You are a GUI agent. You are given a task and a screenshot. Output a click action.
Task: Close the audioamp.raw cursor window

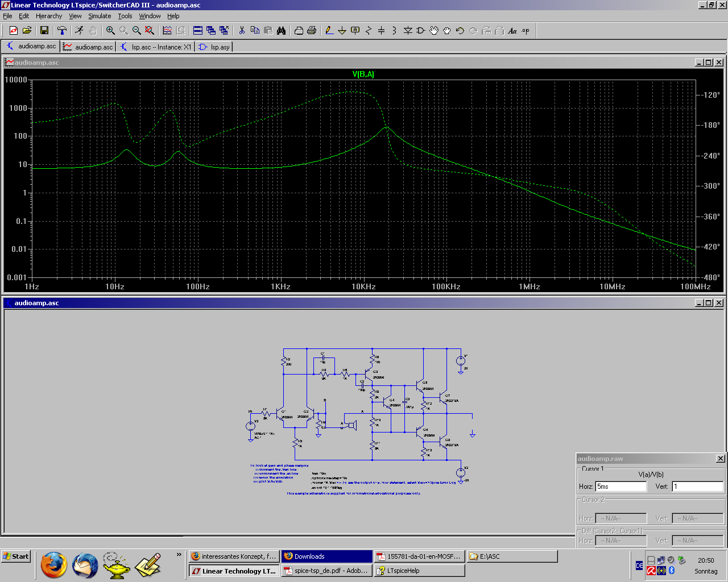pos(720,459)
